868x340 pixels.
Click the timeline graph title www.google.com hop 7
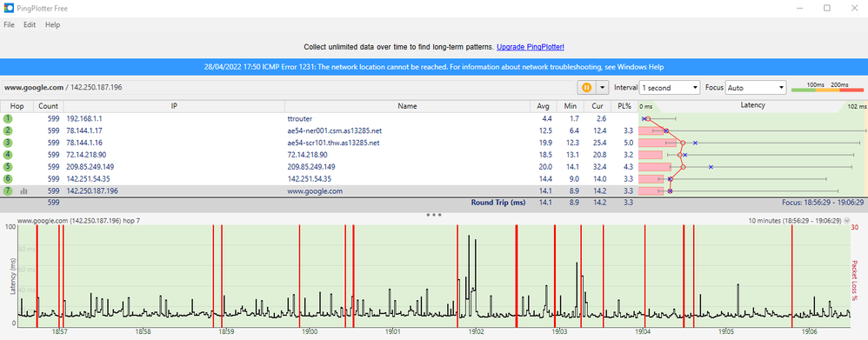pos(78,220)
